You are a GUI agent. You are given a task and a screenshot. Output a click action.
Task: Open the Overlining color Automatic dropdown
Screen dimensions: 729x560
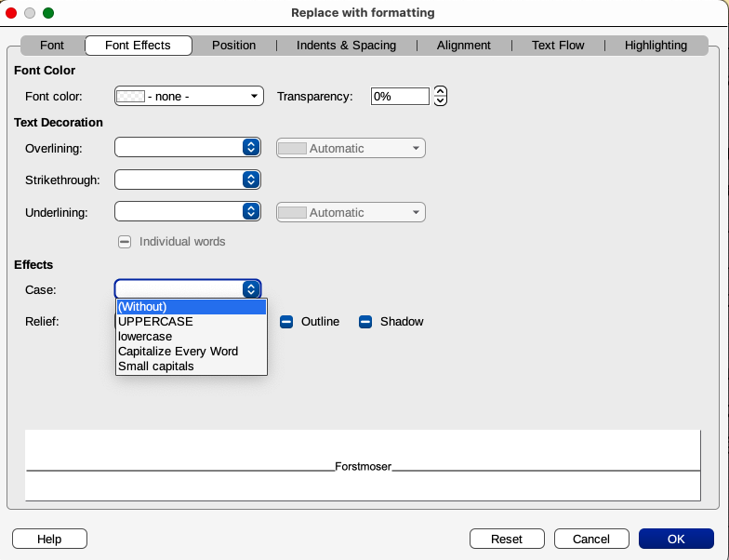(351, 149)
